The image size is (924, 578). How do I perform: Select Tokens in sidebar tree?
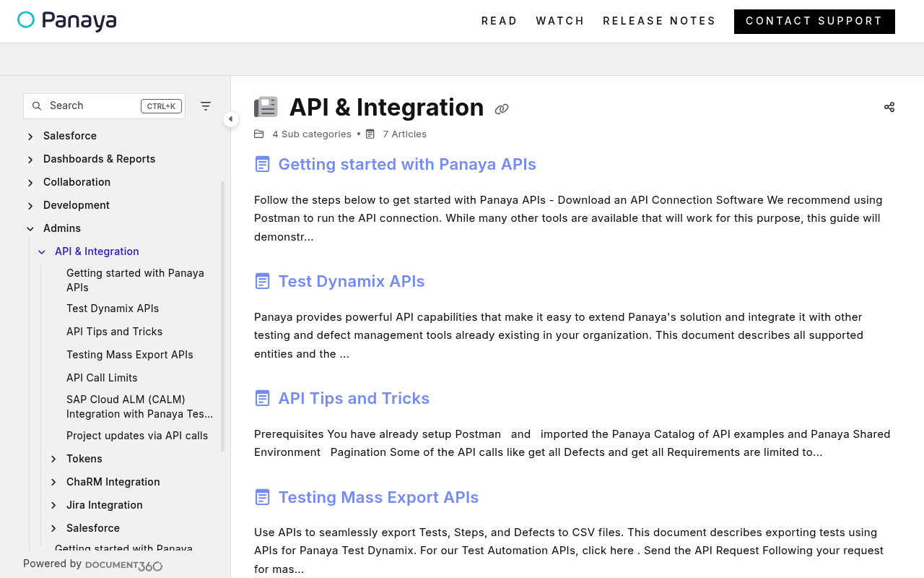pos(84,459)
